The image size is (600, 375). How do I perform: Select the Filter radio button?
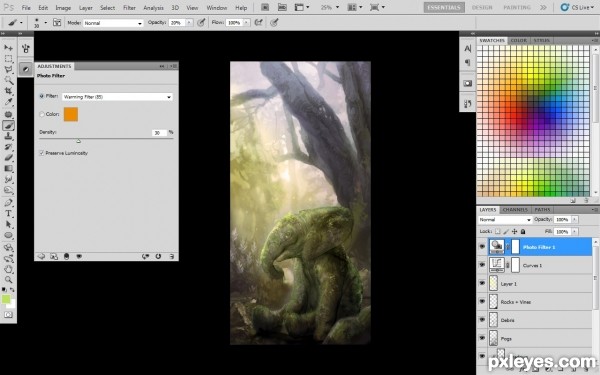pyautogui.click(x=42, y=96)
